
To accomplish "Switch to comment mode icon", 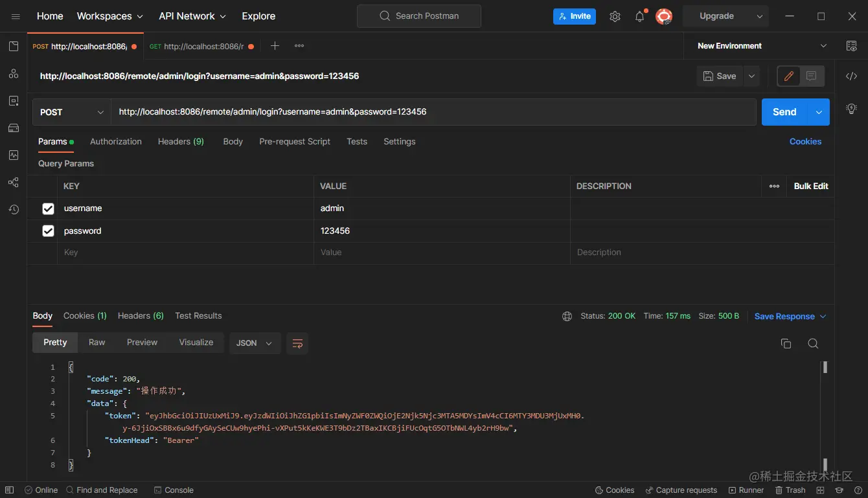I will click(812, 76).
